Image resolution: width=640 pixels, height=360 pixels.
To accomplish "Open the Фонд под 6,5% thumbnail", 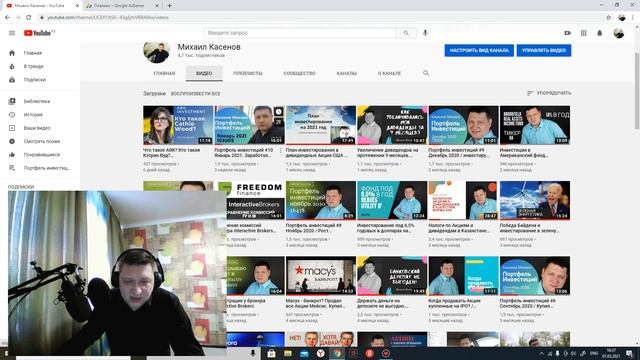I will click(392, 200).
